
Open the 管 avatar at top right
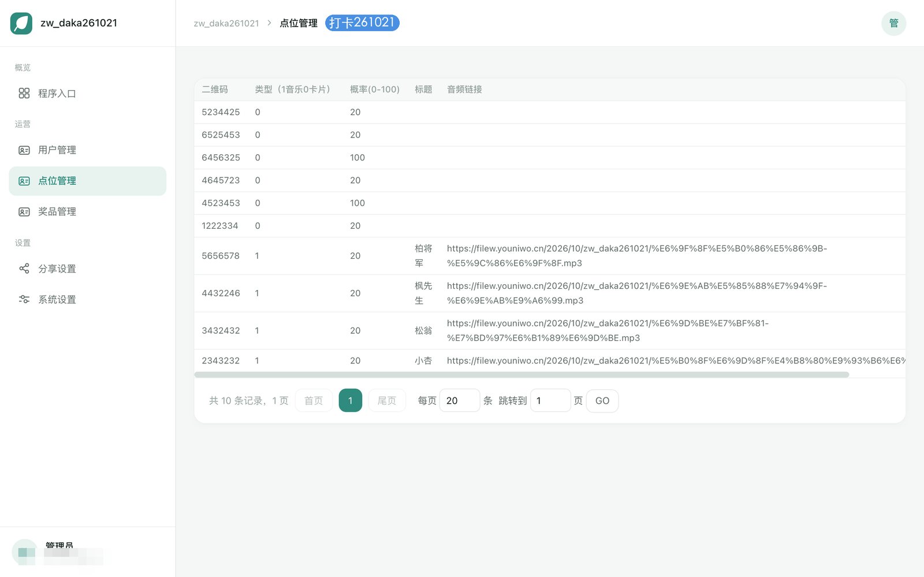(x=893, y=23)
